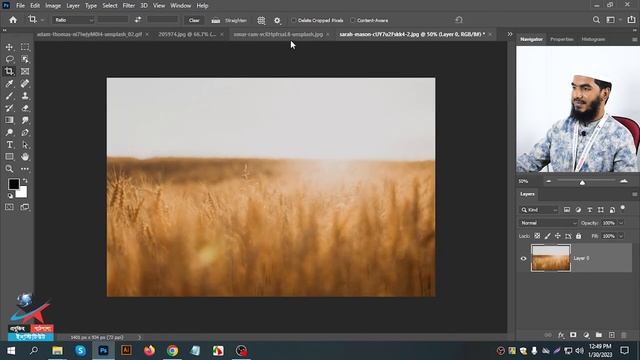Image resolution: width=640 pixels, height=360 pixels.
Task: Open the Image menu
Action: tap(53, 6)
